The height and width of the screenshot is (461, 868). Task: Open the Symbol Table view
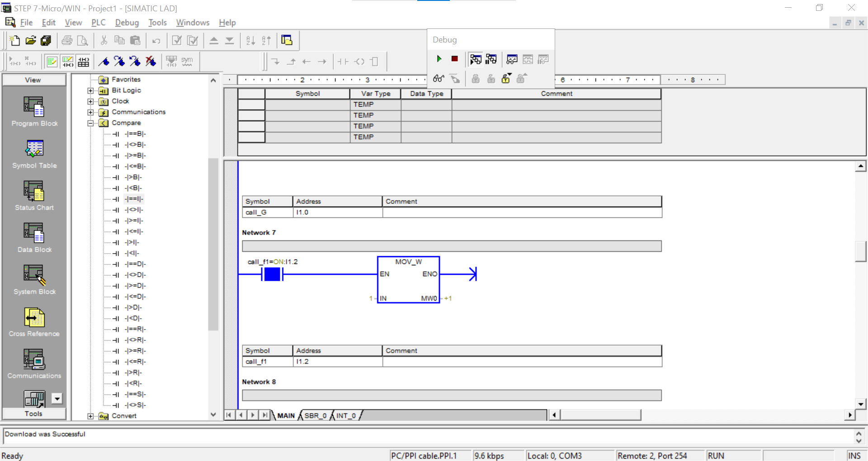34,155
